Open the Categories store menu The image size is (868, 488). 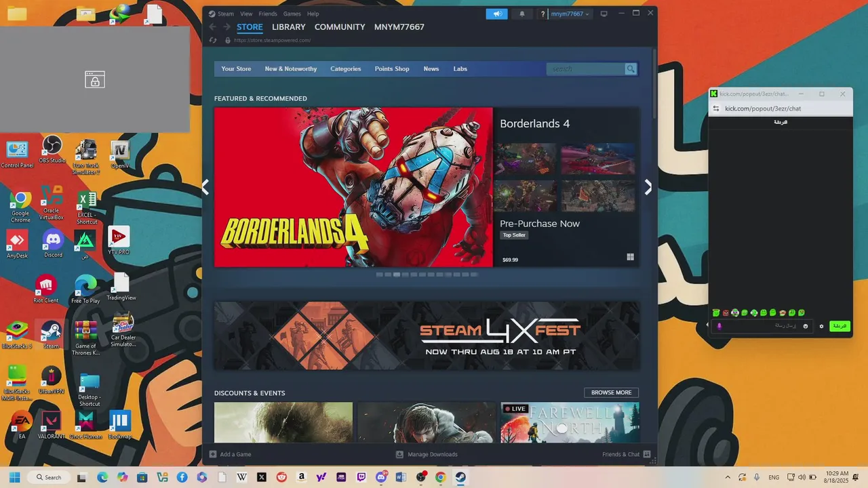tap(346, 68)
